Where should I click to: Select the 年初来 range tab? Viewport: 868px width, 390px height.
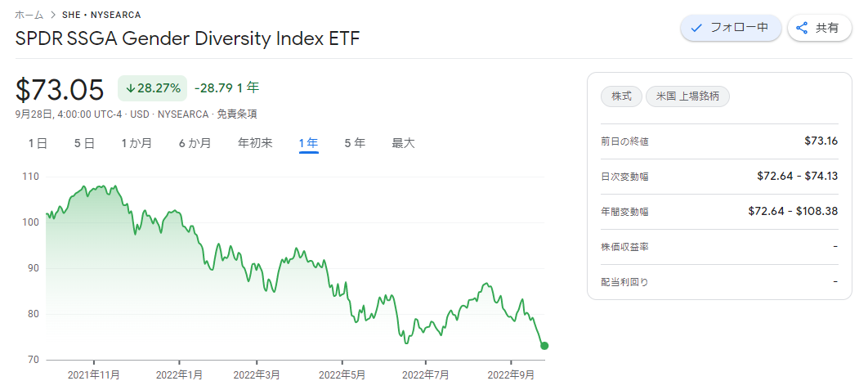pyautogui.click(x=255, y=143)
